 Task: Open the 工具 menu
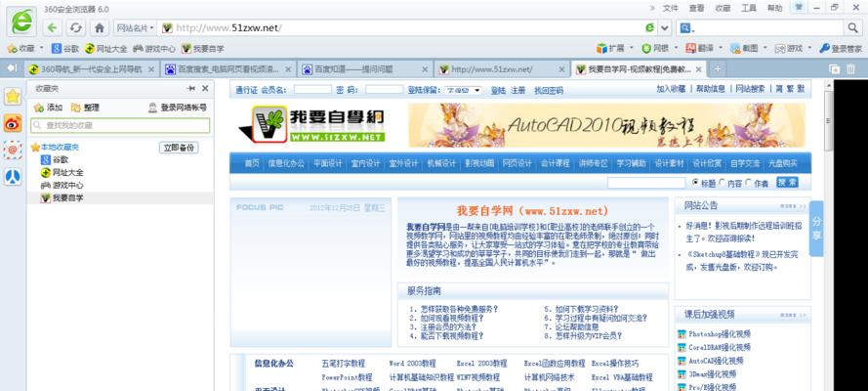(749, 8)
